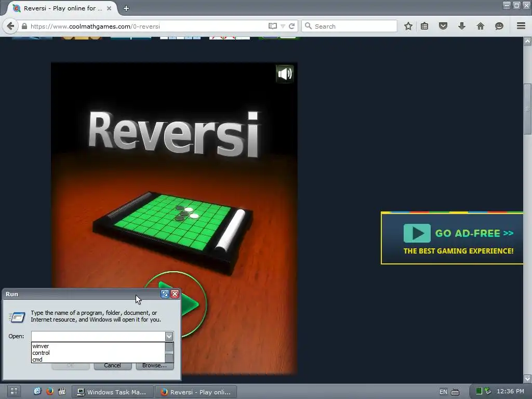Click the Run history list scrollbar

169,353
